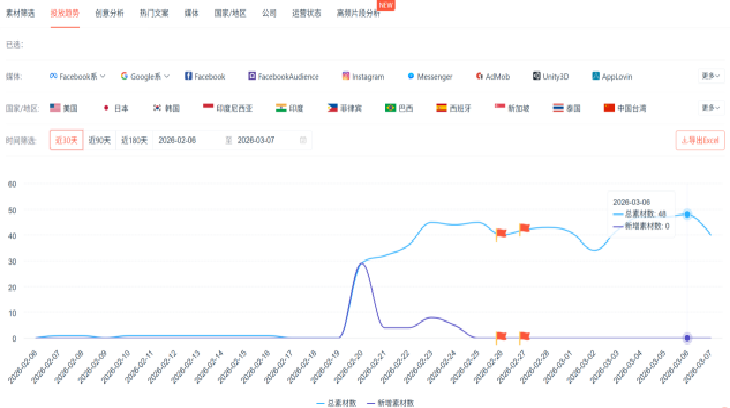Open the 高频片段分析 tab
Viewport: 730px width, 408px height.
click(x=358, y=15)
